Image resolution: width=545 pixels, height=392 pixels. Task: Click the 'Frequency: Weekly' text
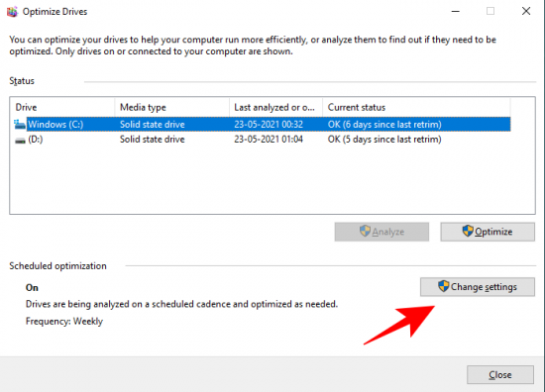point(64,321)
